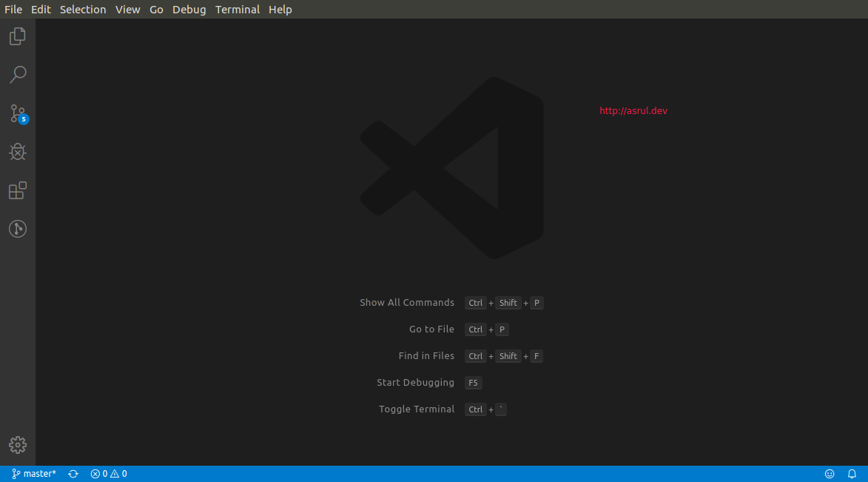The width and height of the screenshot is (868, 482).
Task: Show notifications with the bell icon
Action: [x=852, y=474]
